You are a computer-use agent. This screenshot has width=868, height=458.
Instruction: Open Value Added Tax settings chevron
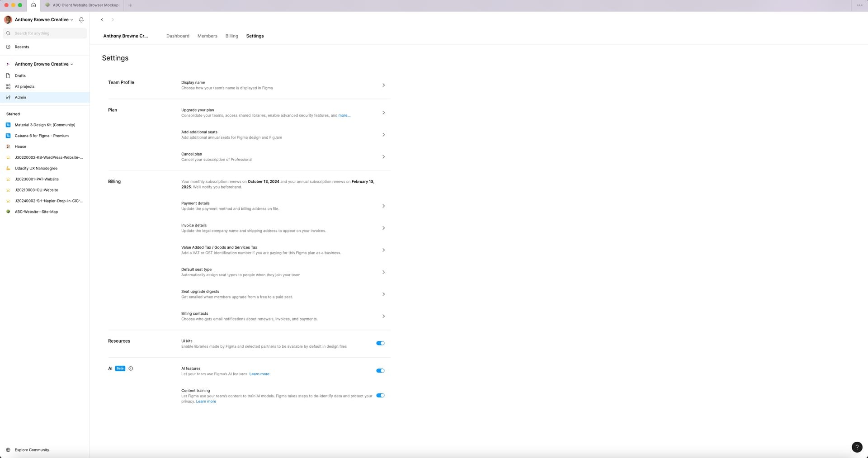[x=383, y=250]
